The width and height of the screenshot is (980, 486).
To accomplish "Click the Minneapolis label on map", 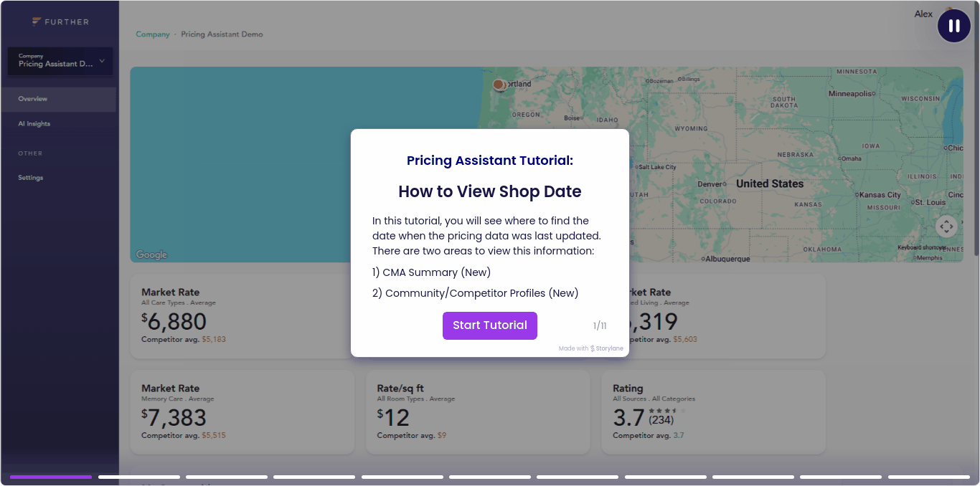I will click(x=852, y=93).
